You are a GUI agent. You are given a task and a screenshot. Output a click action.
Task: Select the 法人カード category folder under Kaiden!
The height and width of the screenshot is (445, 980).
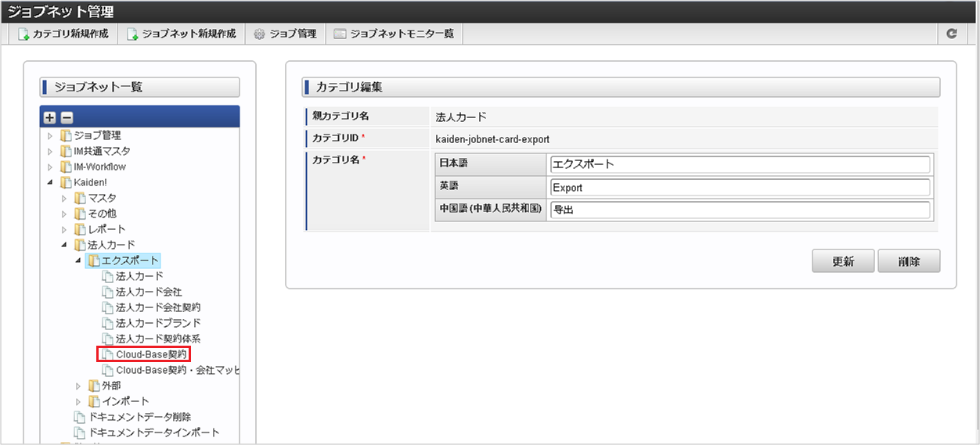coord(110,245)
